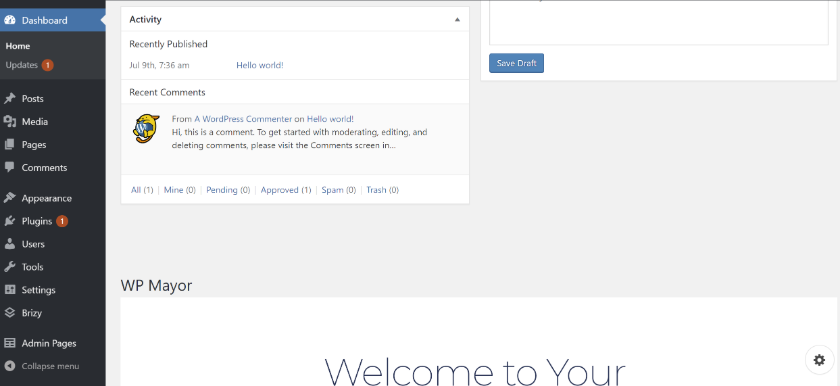The width and height of the screenshot is (840, 386).
Task: Filter comments by All (1)
Action: coord(142,190)
